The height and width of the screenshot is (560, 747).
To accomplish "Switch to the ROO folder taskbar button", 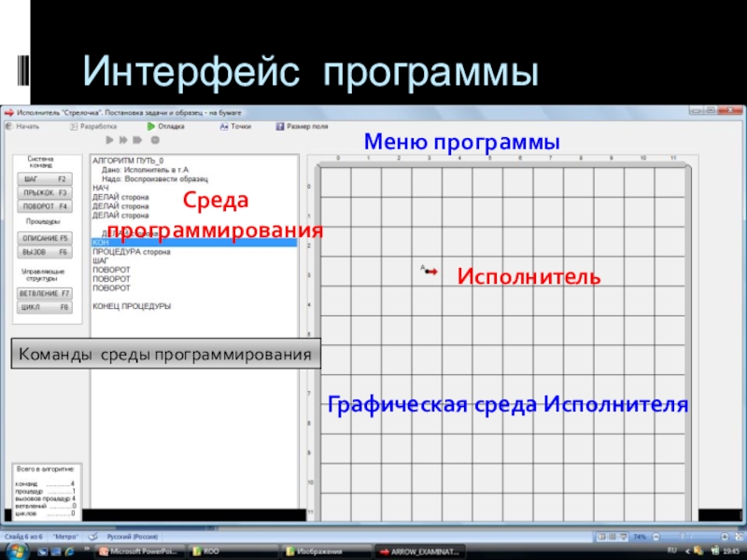I will 232,552.
